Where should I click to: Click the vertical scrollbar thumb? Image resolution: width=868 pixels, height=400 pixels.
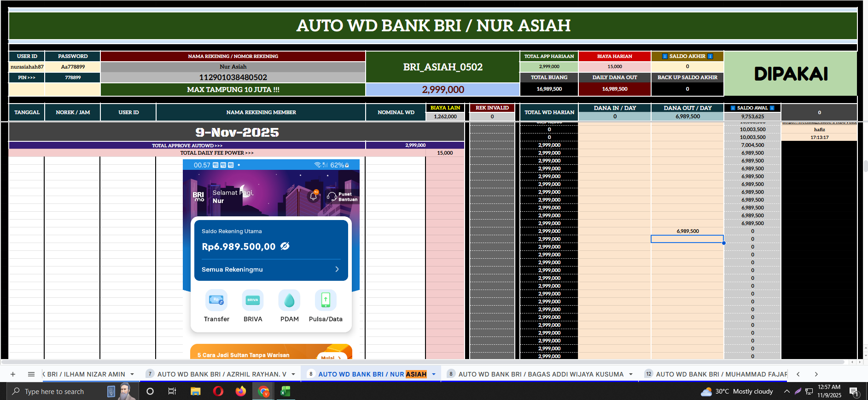[866, 166]
